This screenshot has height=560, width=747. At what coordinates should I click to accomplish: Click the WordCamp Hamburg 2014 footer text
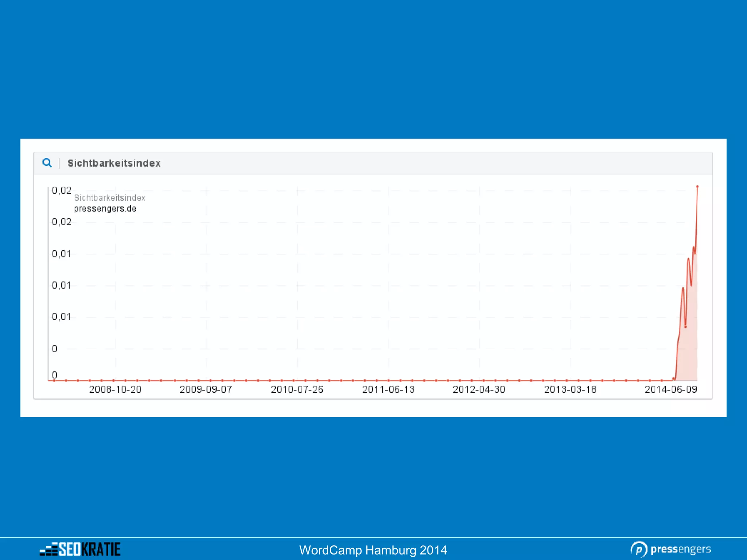tap(373, 550)
